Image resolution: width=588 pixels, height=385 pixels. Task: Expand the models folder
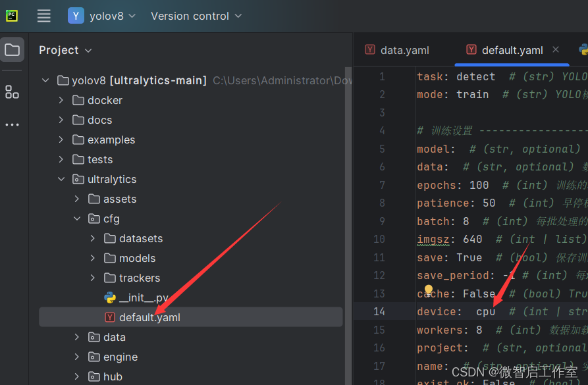pyautogui.click(x=93, y=258)
